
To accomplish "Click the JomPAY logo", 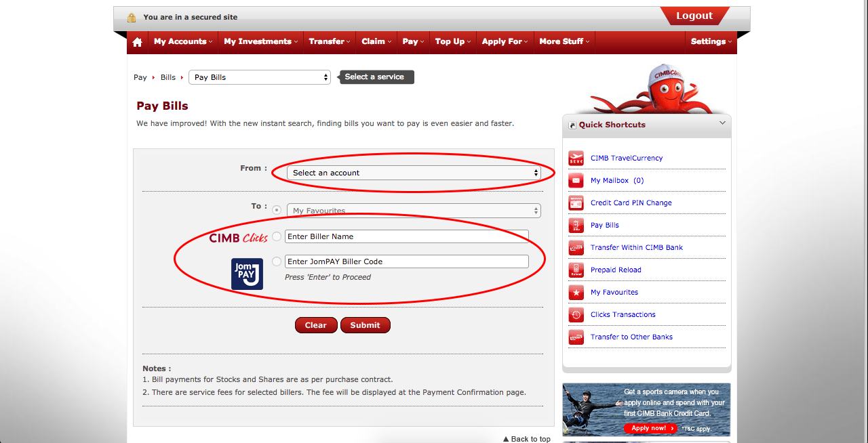I will [247, 274].
